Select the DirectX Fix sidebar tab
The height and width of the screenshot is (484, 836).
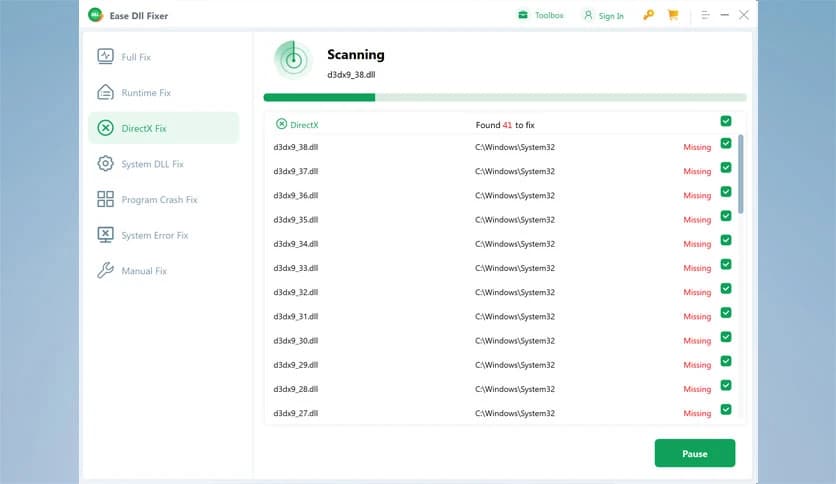click(164, 128)
